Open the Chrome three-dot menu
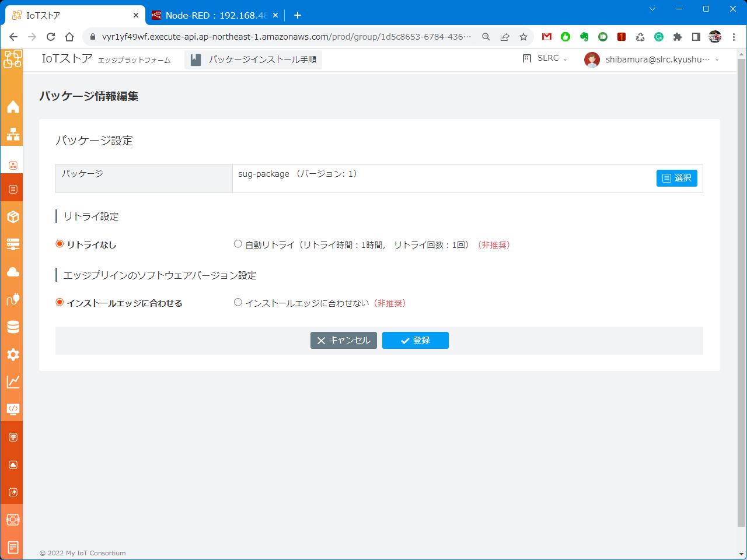This screenshot has height=560, width=747. tap(734, 37)
